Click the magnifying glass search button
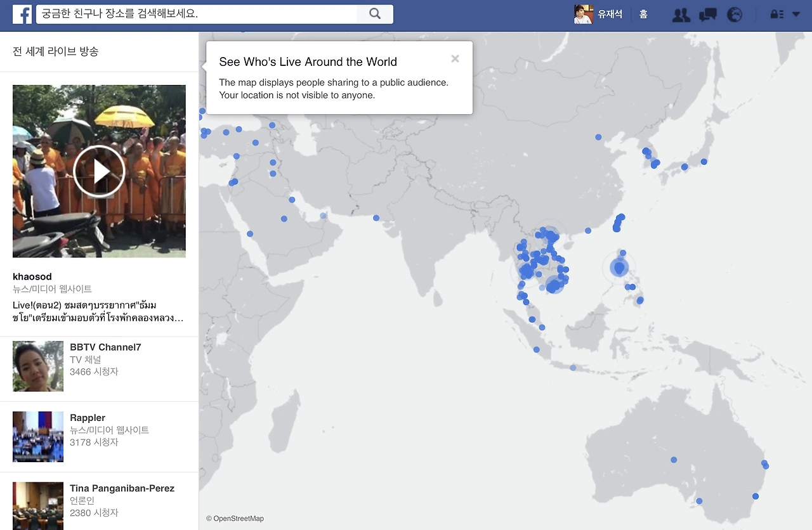This screenshot has width=812, height=530. coord(375,14)
